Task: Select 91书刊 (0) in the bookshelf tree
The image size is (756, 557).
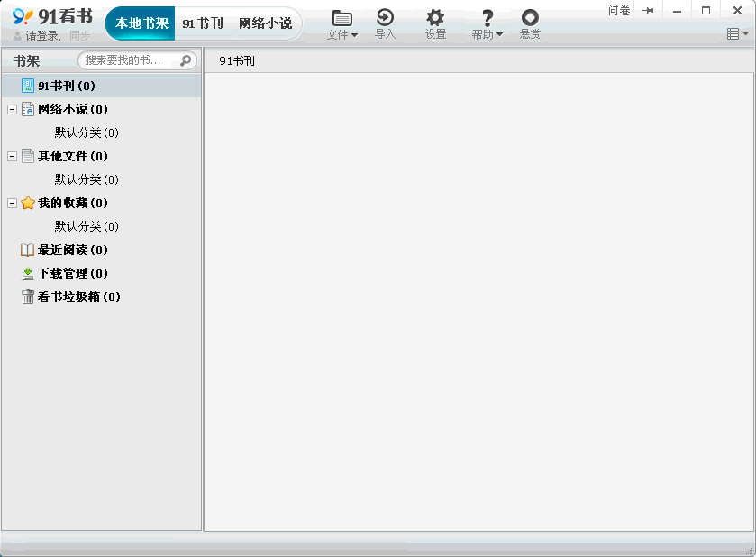Action: pyautogui.click(x=67, y=86)
